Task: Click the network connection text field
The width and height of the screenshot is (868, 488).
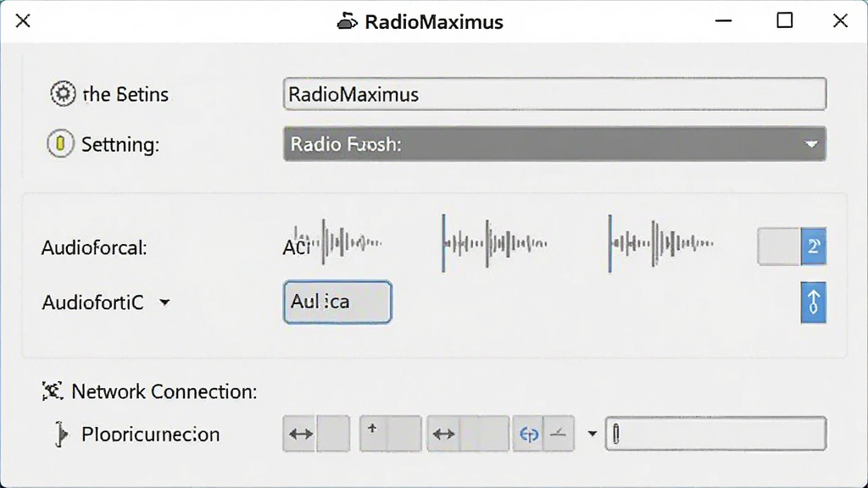Action: tap(715, 434)
